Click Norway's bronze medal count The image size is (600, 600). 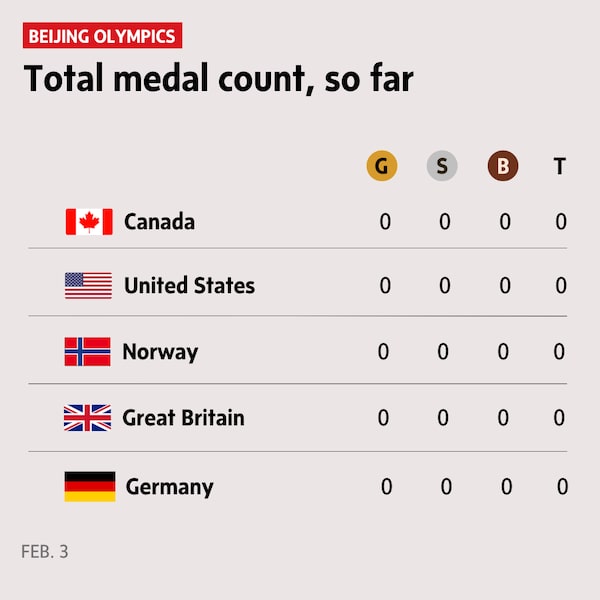503,352
